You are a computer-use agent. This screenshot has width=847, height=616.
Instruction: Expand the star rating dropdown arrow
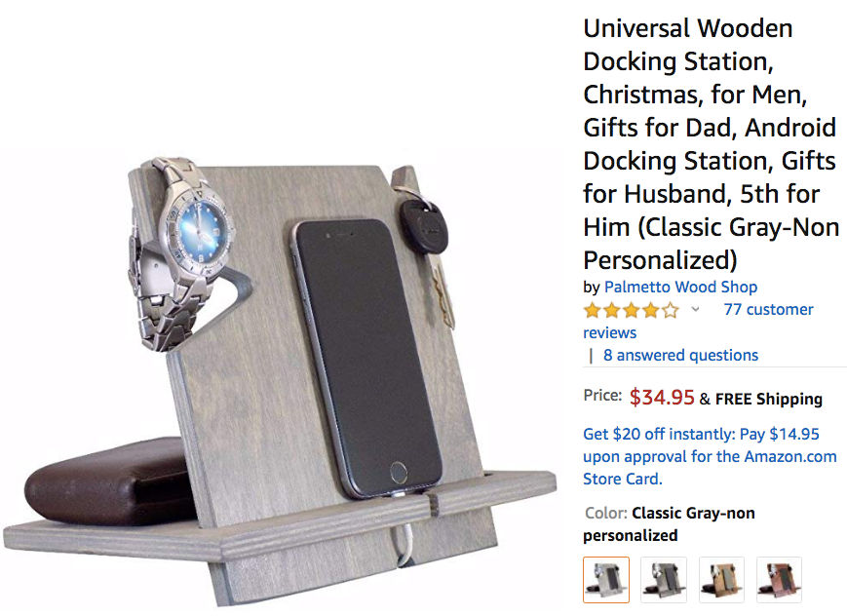tap(695, 309)
